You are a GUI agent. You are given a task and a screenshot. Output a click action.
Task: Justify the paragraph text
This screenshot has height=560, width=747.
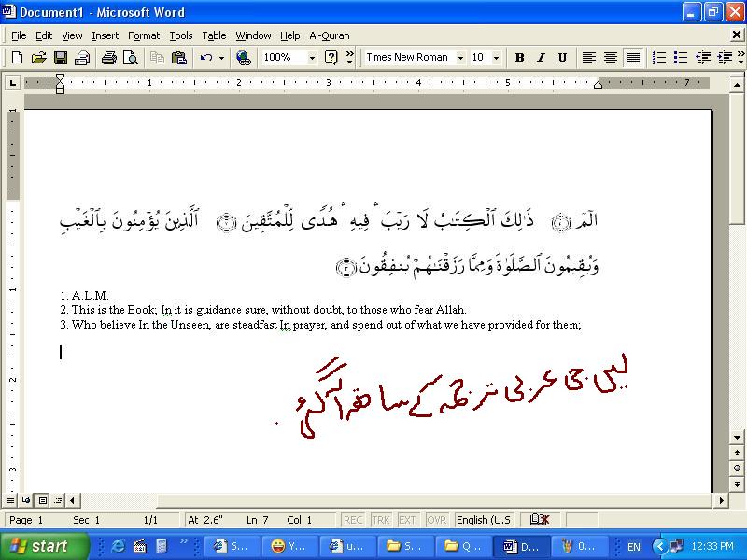click(633, 58)
